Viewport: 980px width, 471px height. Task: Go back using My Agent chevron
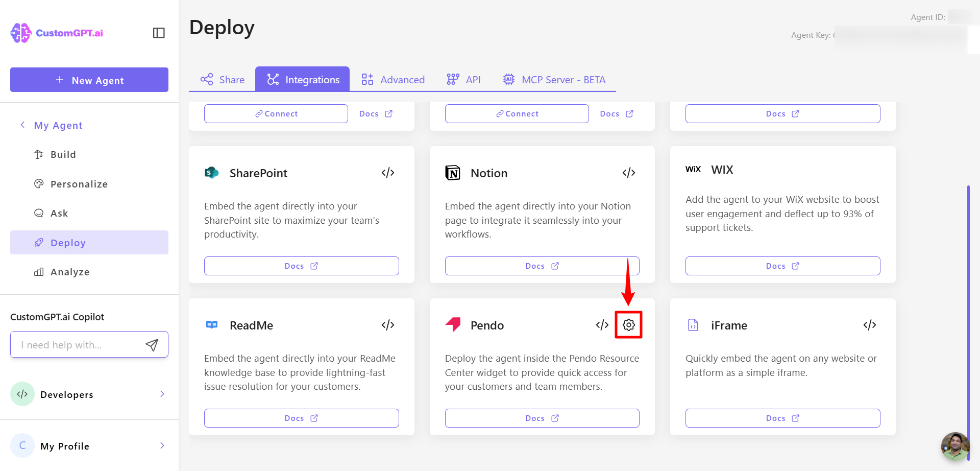pos(22,125)
